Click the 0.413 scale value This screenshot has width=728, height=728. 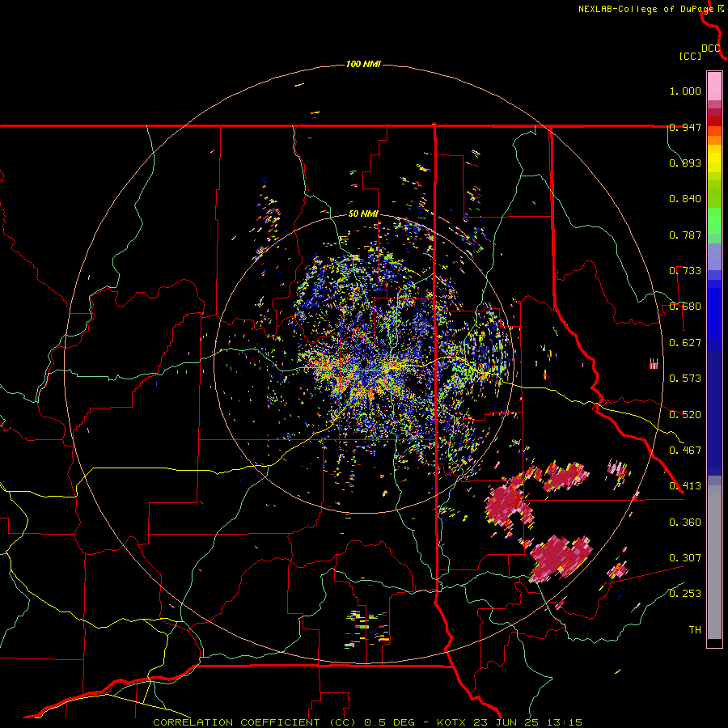(685, 486)
